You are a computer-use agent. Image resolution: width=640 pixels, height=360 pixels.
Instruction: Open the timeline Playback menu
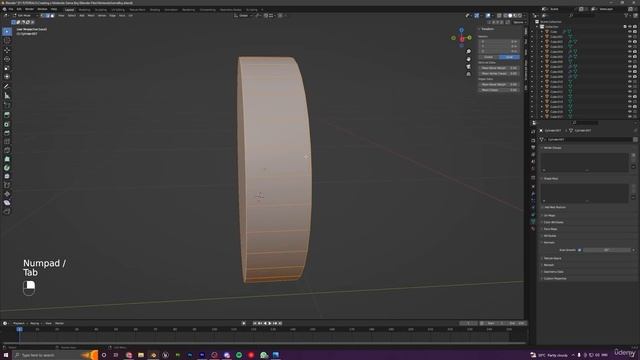point(19,323)
